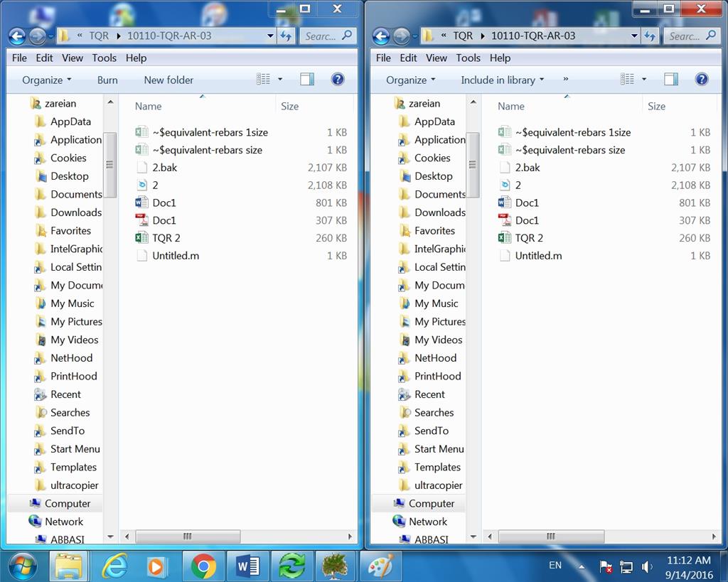728x582 pixels.
Task: Click refresh button in left window address bar
Action: tap(286, 36)
